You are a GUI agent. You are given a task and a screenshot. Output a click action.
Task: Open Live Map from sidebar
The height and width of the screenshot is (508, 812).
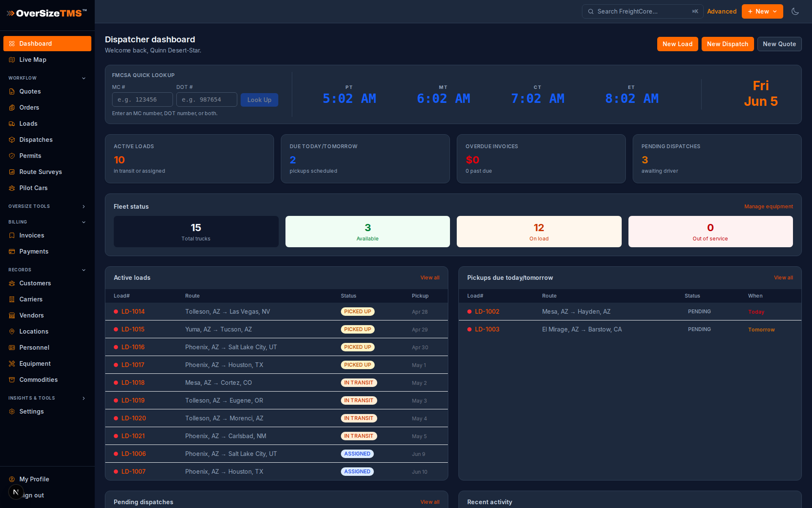click(47, 60)
